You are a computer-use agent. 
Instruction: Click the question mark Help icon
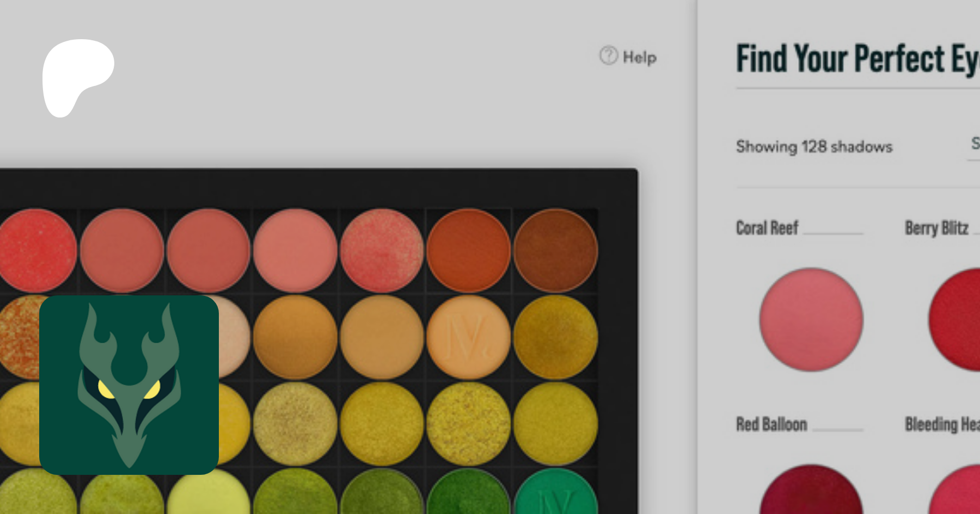(x=608, y=55)
